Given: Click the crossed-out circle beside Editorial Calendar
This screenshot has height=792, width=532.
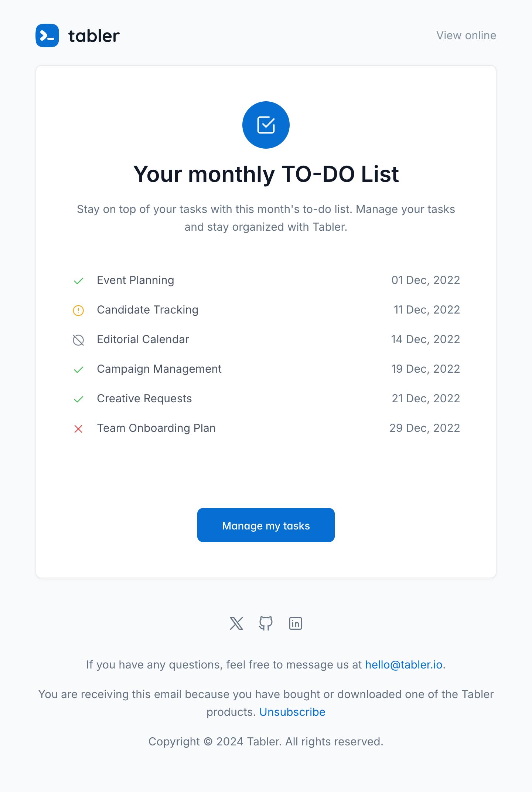Looking at the screenshot, I should pos(78,340).
